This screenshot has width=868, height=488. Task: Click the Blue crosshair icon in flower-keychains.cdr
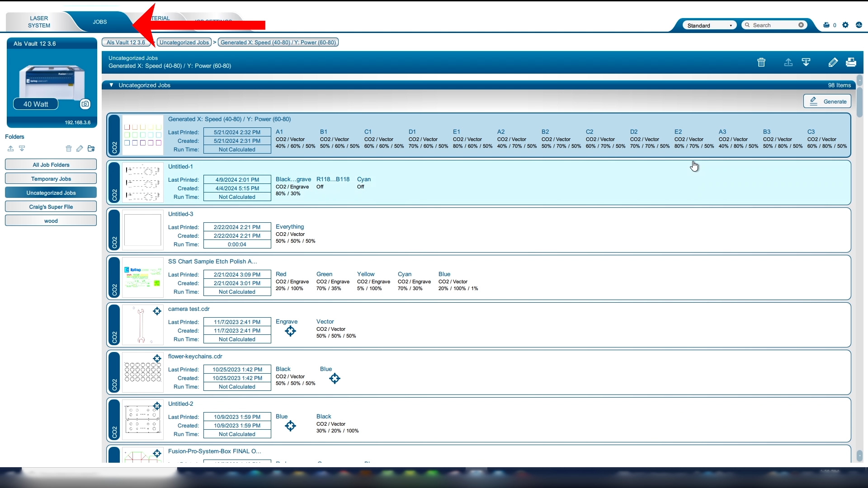coord(335,379)
